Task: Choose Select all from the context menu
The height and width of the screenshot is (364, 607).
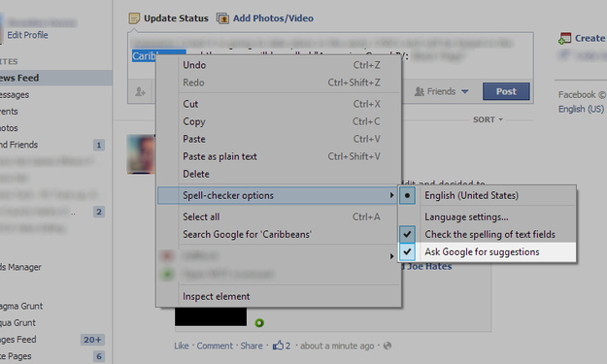Action: [279, 216]
